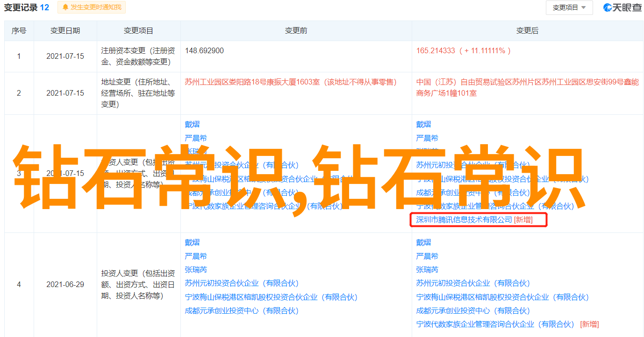This screenshot has height=337, width=644.
Task: Click the 天眼查 logo
Action: click(x=622, y=7)
